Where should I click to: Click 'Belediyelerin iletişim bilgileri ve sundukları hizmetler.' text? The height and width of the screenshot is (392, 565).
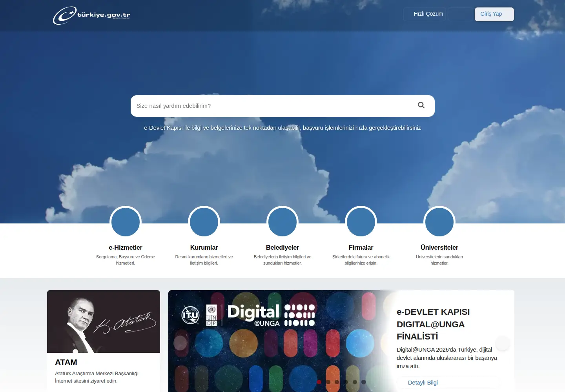(x=282, y=260)
